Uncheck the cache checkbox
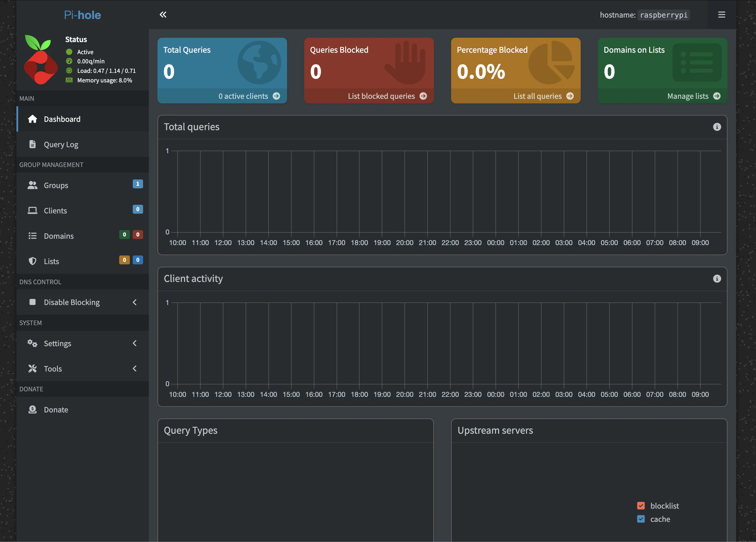The width and height of the screenshot is (756, 542). [641, 519]
